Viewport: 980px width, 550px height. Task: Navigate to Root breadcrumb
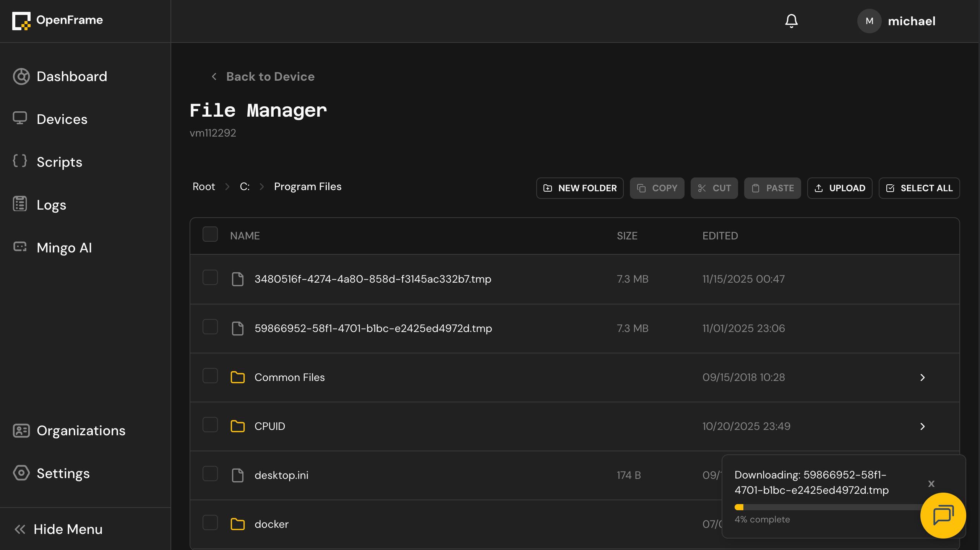pos(204,187)
